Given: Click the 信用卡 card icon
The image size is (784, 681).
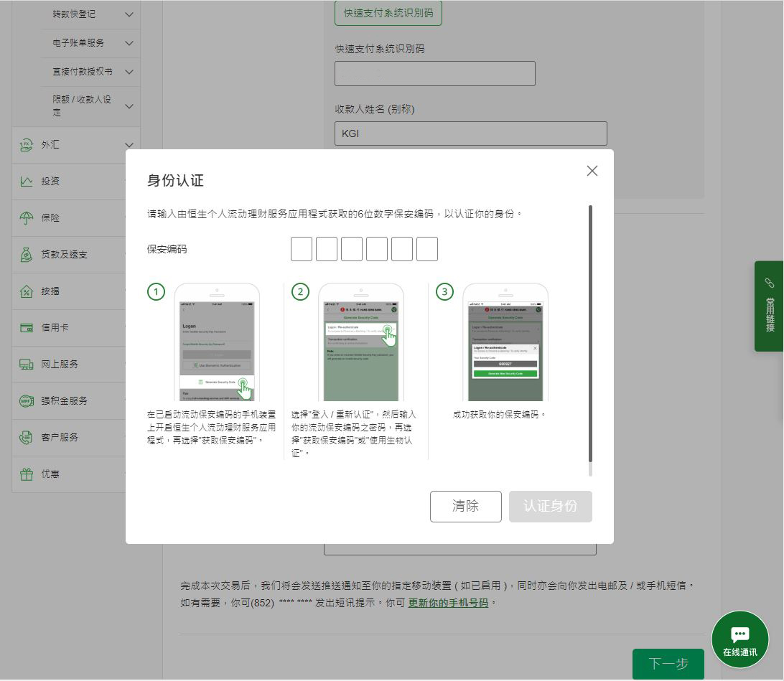Looking at the screenshot, I should click(27, 328).
